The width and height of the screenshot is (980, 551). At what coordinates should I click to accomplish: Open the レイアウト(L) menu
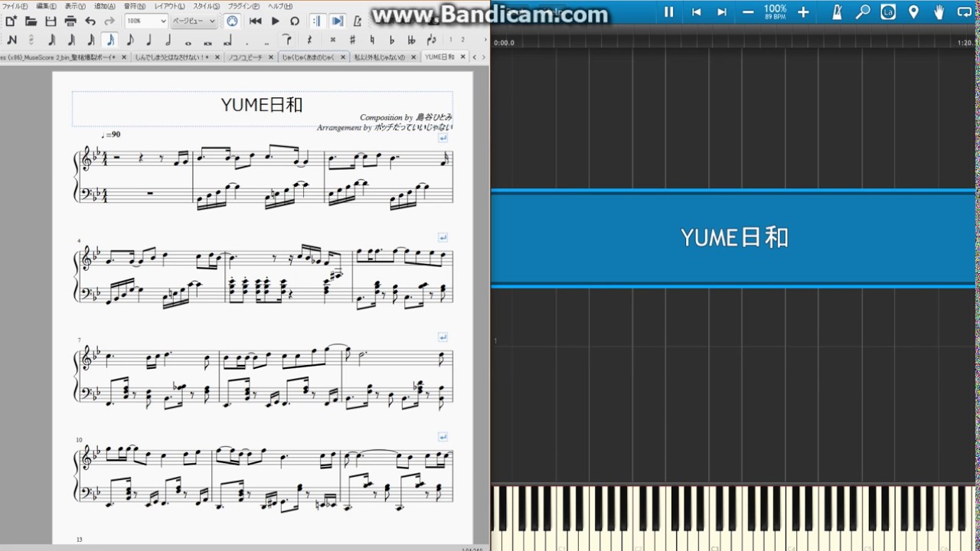point(169,6)
